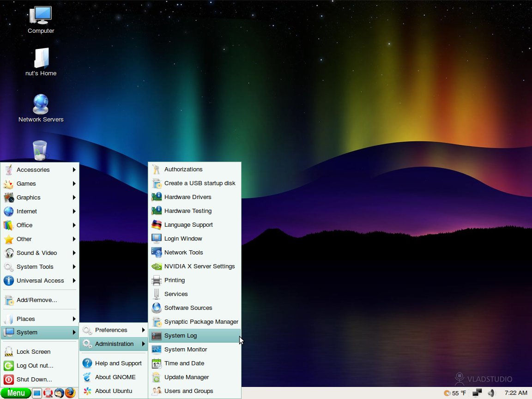Open Help and Support
The image size is (532, 399).
click(114, 363)
